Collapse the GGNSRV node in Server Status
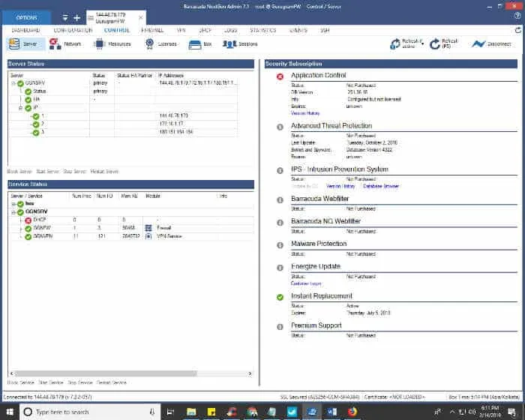Screen dimensions: 525x420 [x=13, y=83]
